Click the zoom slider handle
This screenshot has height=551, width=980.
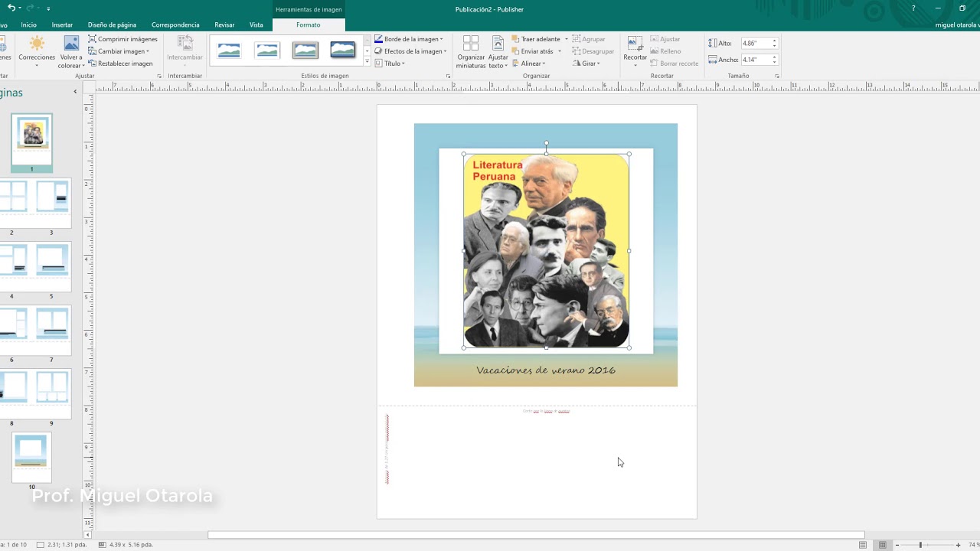click(x=920, y=545)
